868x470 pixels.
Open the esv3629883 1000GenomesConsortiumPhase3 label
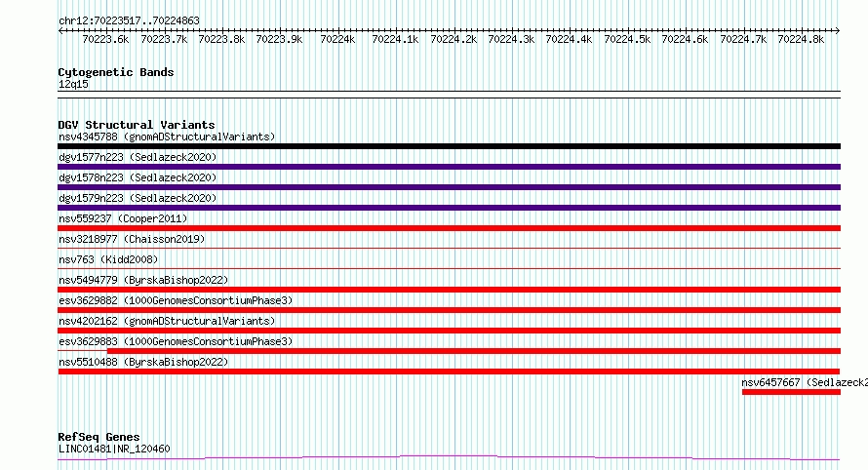[x=176, y=341]
